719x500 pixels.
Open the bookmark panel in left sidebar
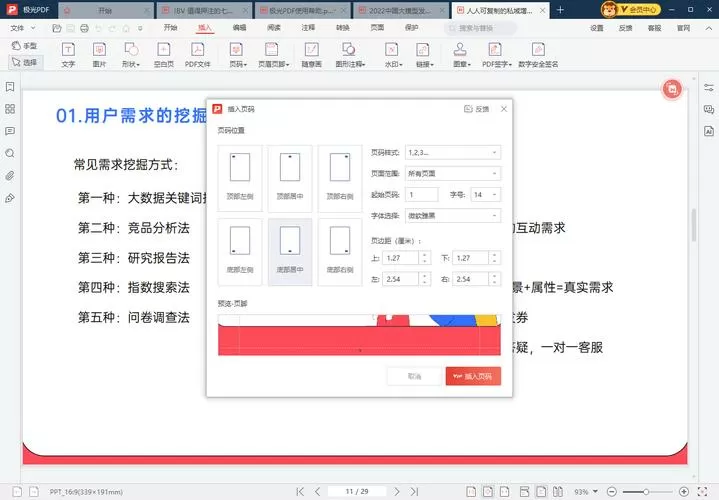click(10, 87)
